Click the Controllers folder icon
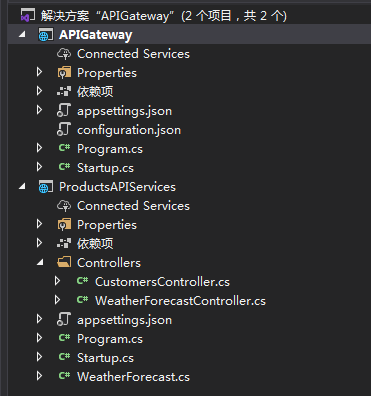Viewport: 371px width, 396px height. (x=64, y=263)
